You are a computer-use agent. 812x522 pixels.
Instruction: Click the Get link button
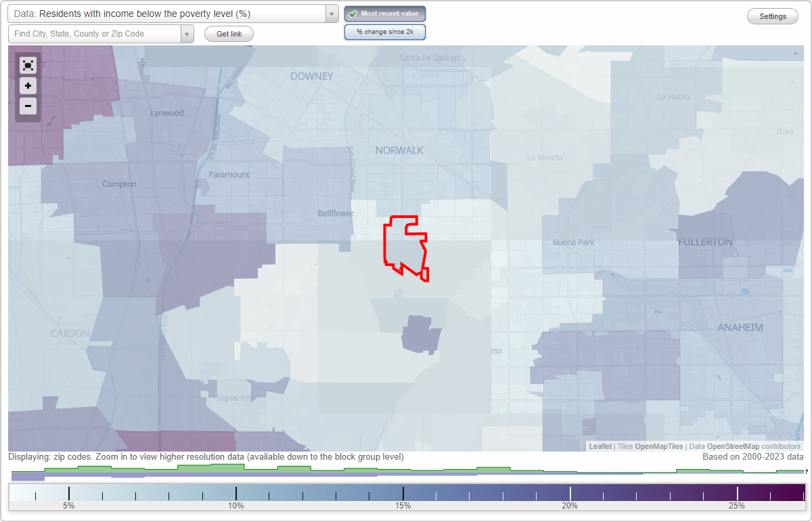click(229, 33)
